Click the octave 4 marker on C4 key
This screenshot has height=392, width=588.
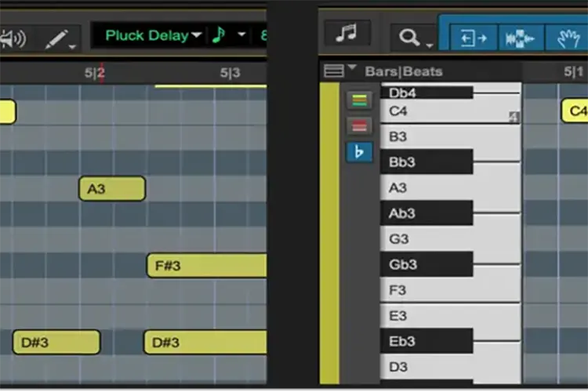(514, 117)
